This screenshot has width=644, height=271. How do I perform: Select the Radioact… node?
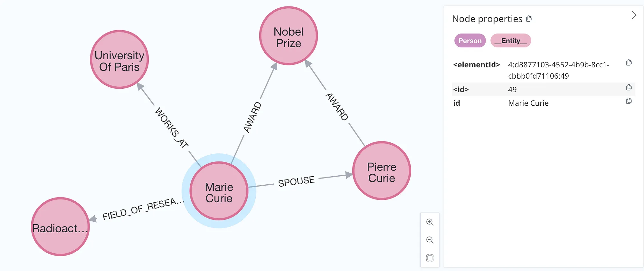click(x=60, y=227)
